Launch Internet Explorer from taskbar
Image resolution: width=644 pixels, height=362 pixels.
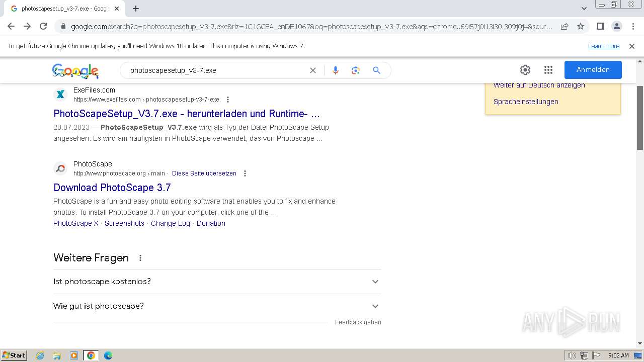pos(40,355)
